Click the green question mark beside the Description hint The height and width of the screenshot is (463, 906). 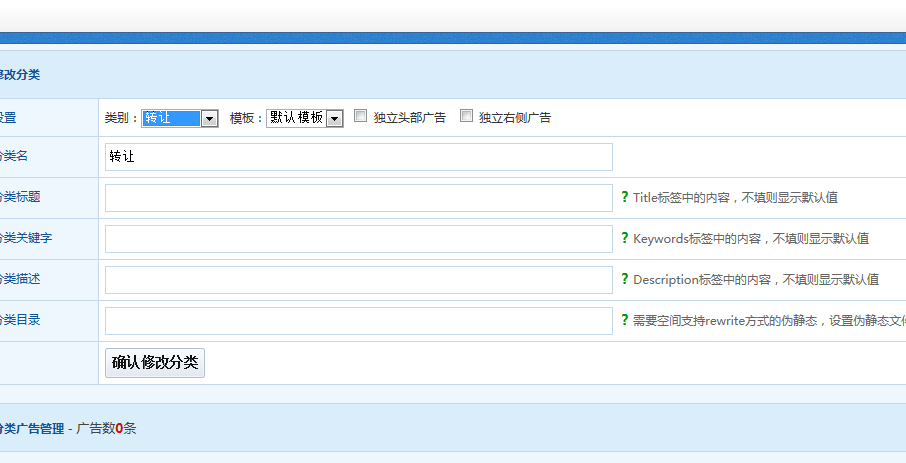point(624,279)
